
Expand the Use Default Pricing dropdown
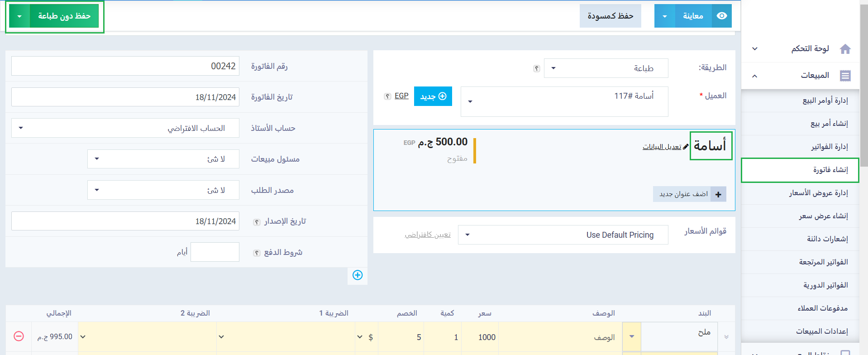click(563, 235)
